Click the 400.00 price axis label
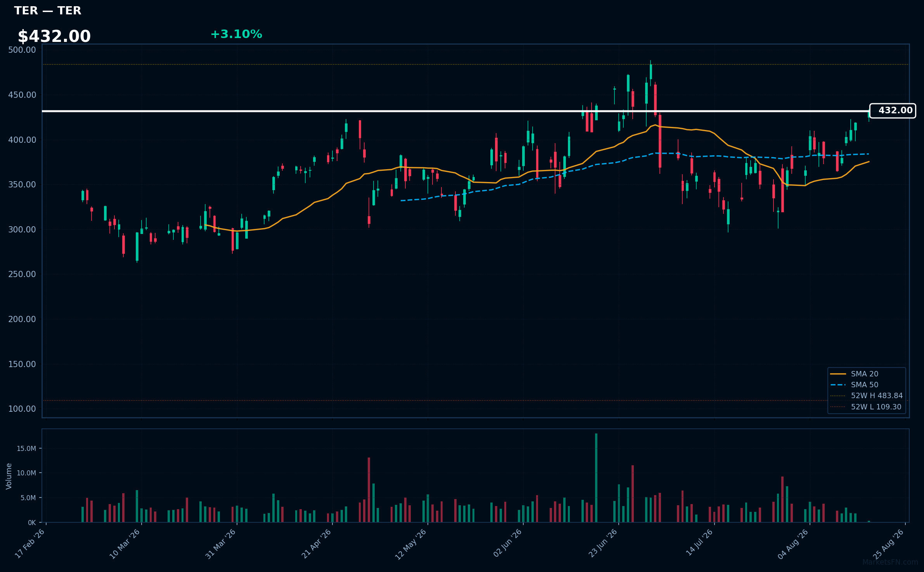 pyautogui.click(x=22, y=140)
